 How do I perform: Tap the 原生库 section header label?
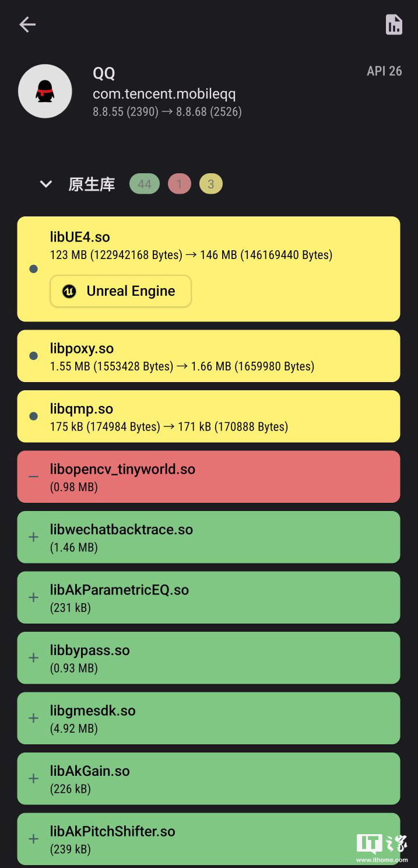point(92,184)
